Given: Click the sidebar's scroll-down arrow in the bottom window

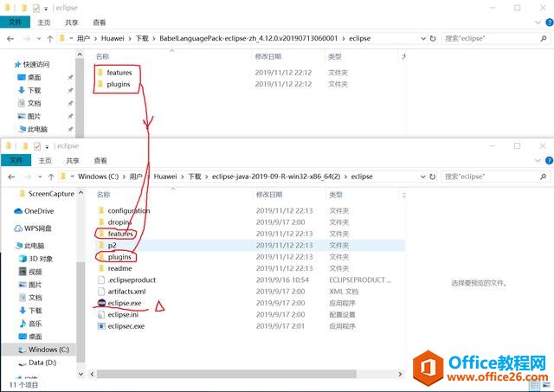Looking at the screenshot, I should coord(81,374).
